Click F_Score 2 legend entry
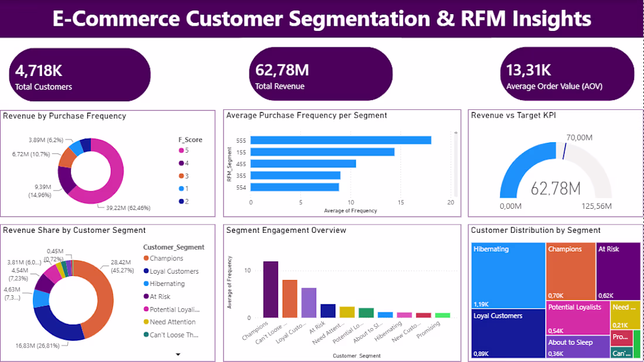644x362 pixels. pyautogui.click(x=184, y=202)
